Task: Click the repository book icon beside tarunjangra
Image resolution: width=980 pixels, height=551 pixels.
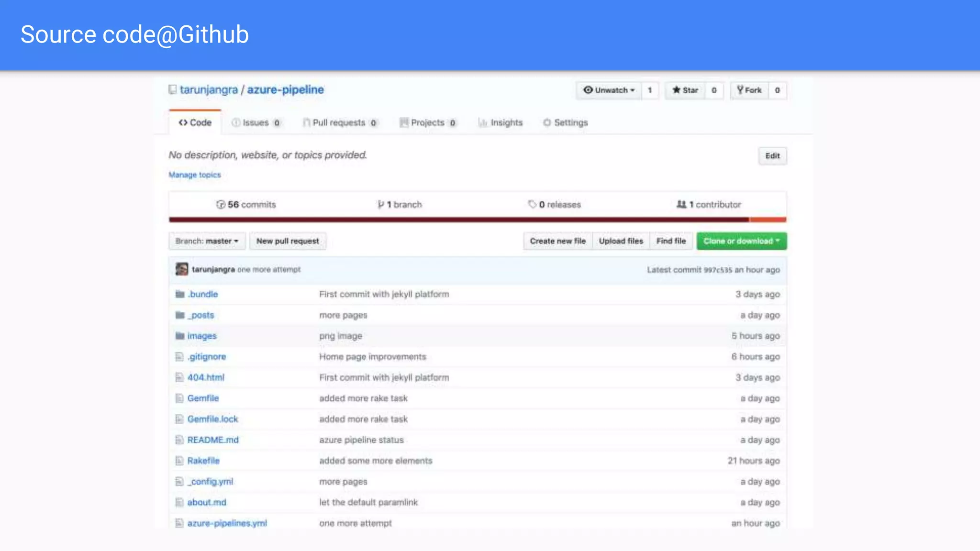Action: point(173,89)
